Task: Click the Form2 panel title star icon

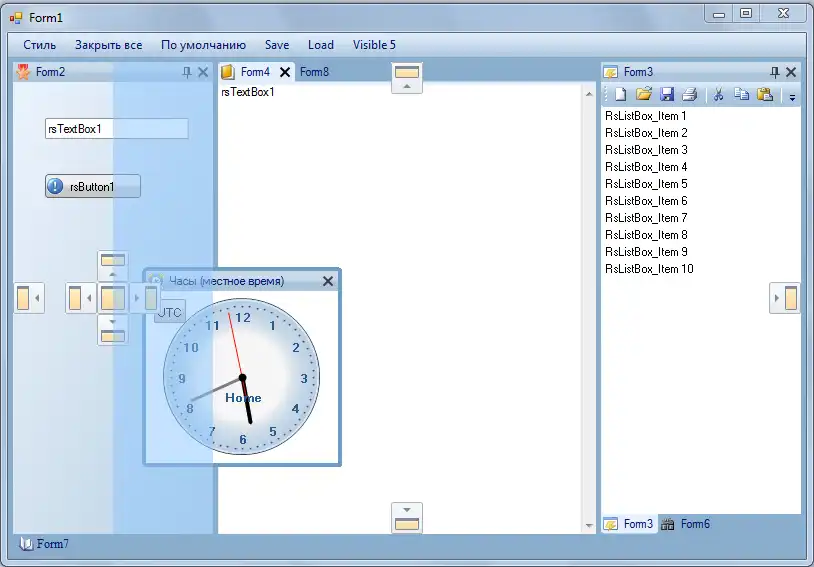Action: click(x=23, y=72)
